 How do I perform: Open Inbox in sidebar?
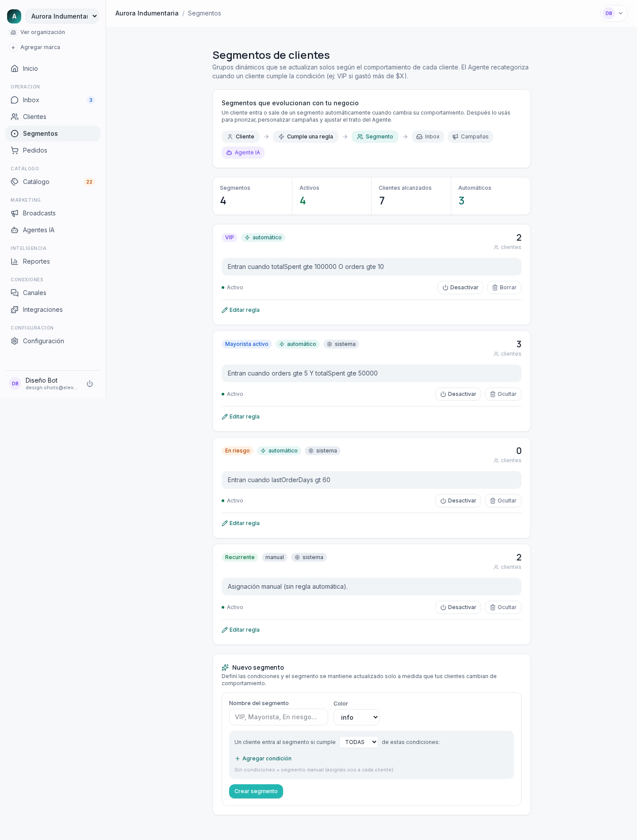(x=53, y=100)
